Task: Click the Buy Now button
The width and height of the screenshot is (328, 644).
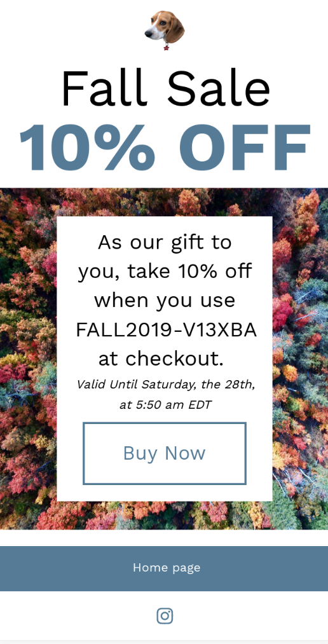Action: tap(165, 453)
